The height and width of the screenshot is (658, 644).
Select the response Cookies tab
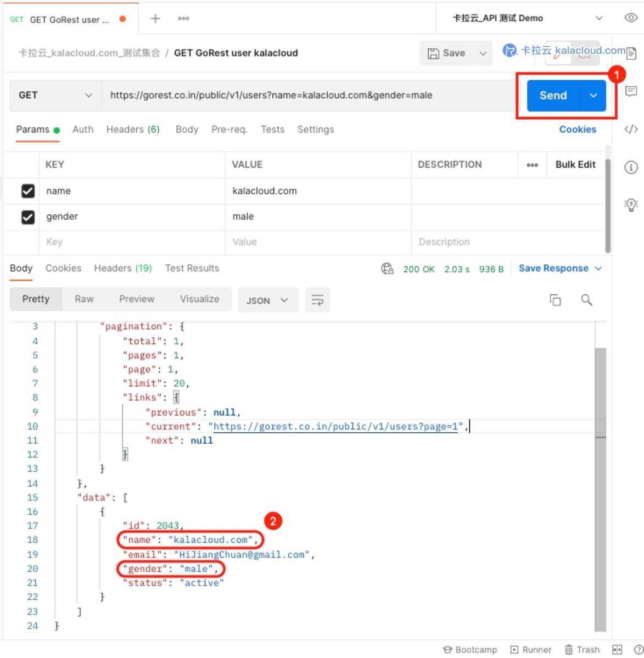63,268
